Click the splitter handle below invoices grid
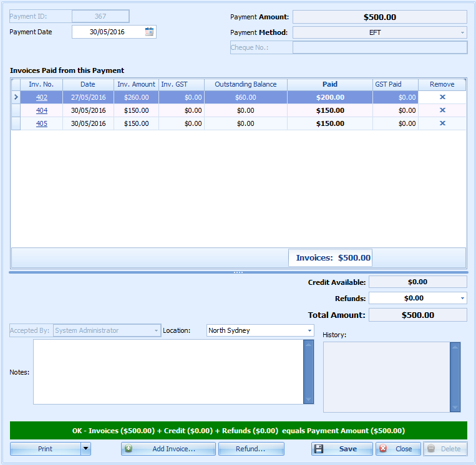The width and height of the screenshot is (476, 465). click(x=238, y=272)
